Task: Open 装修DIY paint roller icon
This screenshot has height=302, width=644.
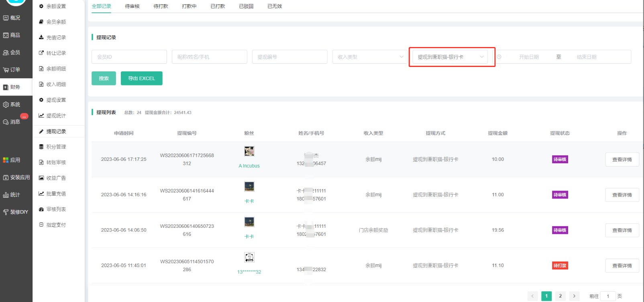Action: 6,212
